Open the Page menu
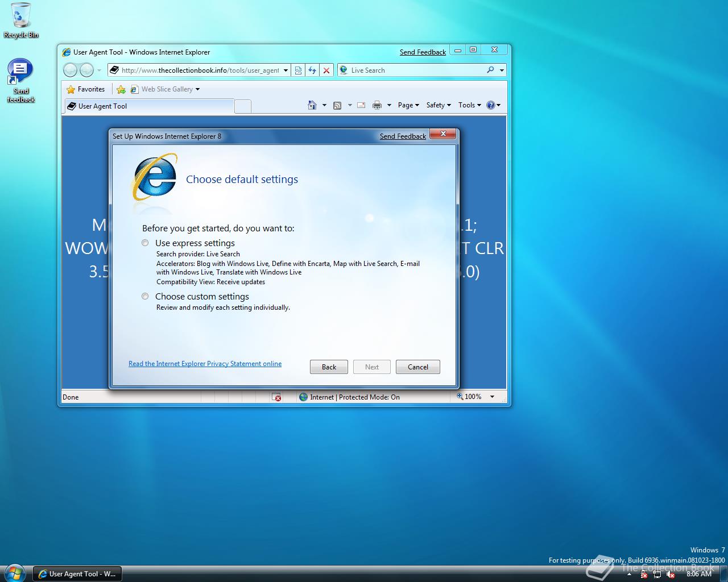The width and height of the screenshot is (728, 582). point(408,105)
